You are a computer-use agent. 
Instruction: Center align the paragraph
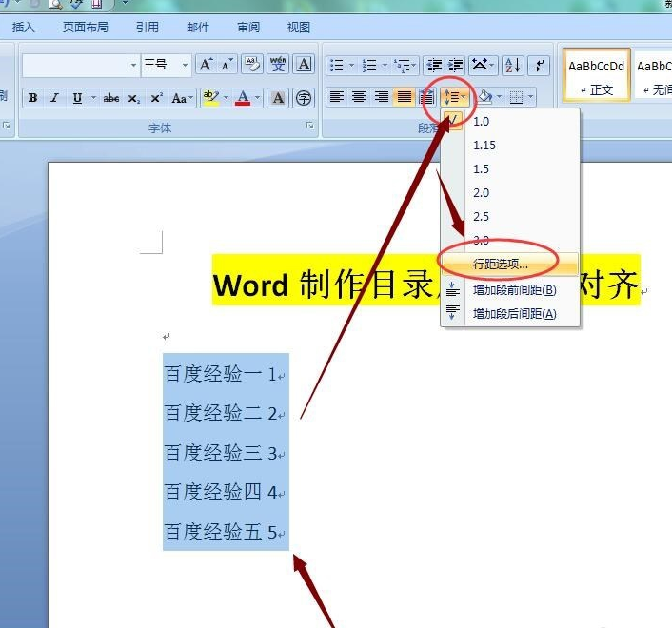(359, 97)
